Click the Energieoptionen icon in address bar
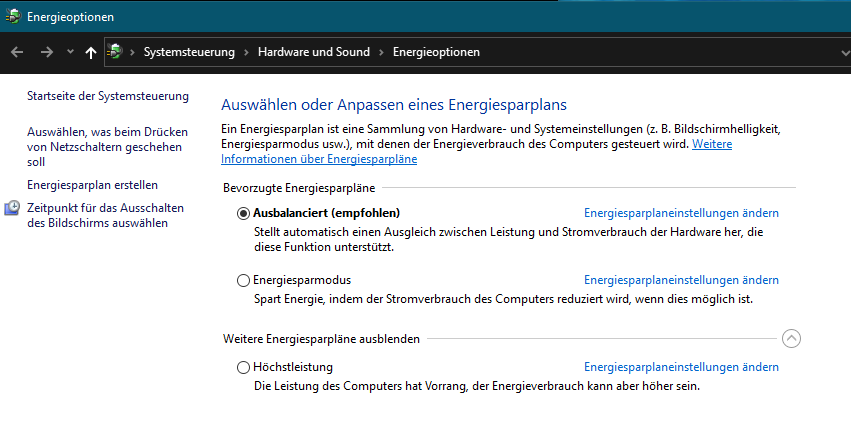The height and width of the screenshot is (427, 851). click(x=115, y=52)
